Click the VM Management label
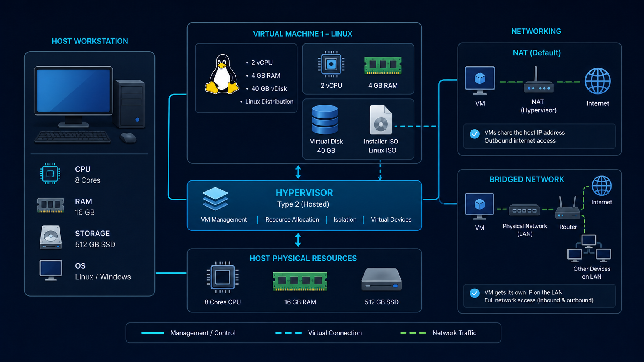Screen dimensions: 644x362 pos(224,220)
